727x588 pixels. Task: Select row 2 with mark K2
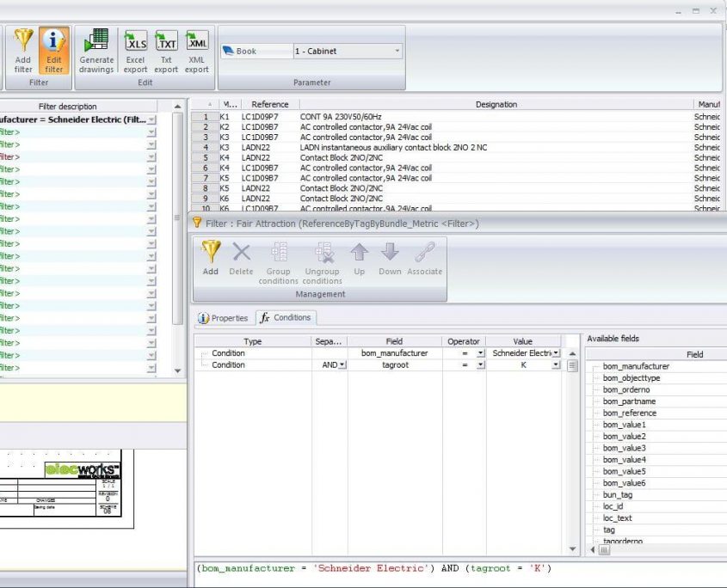pos(457,127)
